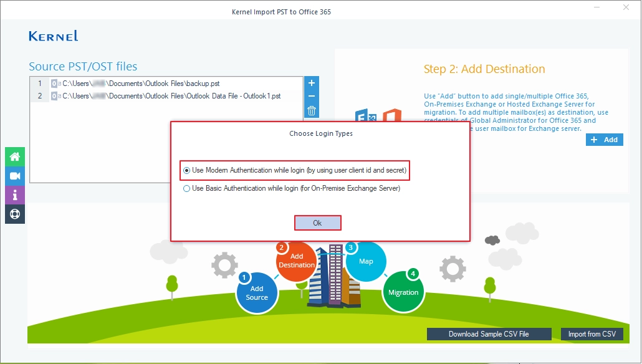Open the support lifebuoy sidebar icon
This screenshot has width=642, height=364.
15,214
